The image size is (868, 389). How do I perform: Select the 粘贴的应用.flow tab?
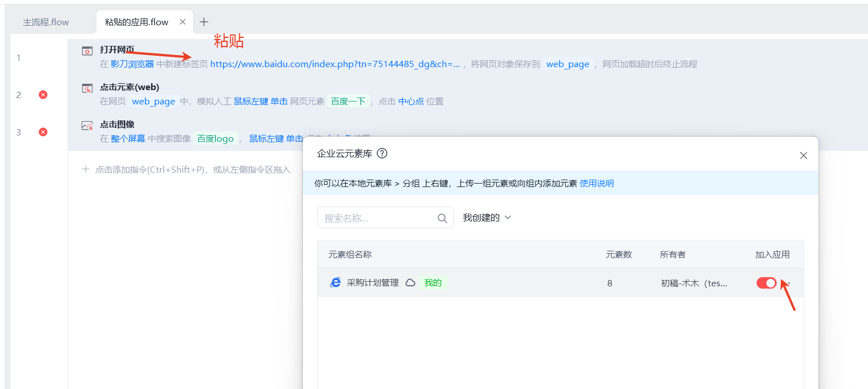point(137,22)
